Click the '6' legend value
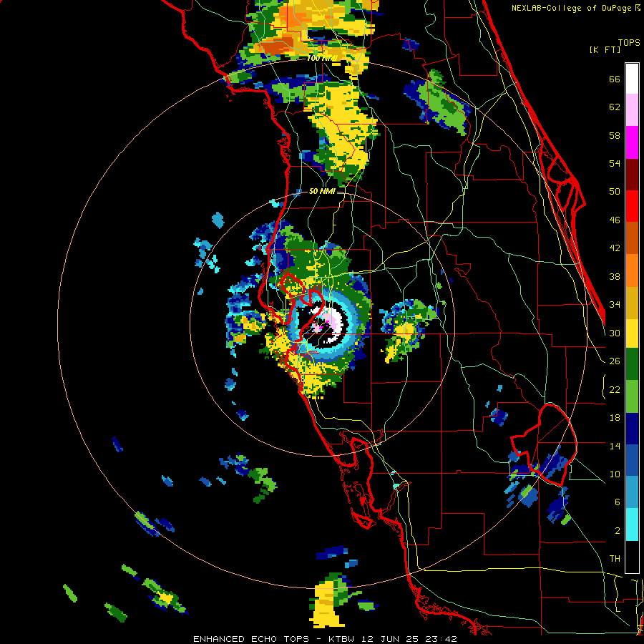644x644 pixels. pyautogui.click(x=617, y=502)
